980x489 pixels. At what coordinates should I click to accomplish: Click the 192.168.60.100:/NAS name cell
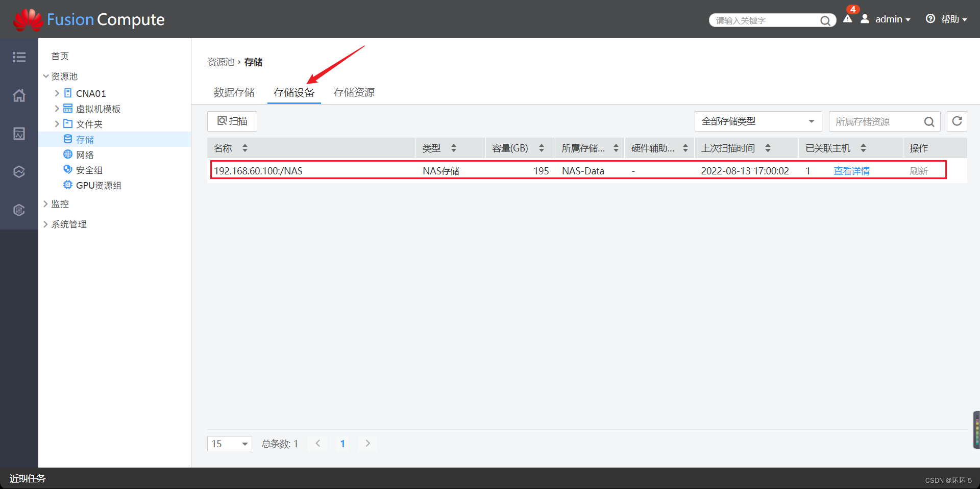point(258,171)
